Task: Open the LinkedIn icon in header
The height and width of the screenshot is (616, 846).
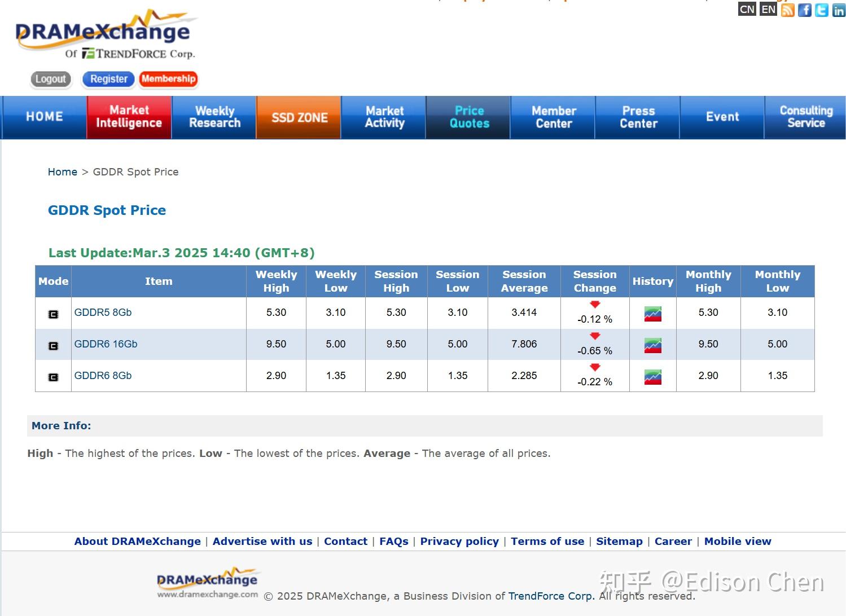Action: (839, 10)
